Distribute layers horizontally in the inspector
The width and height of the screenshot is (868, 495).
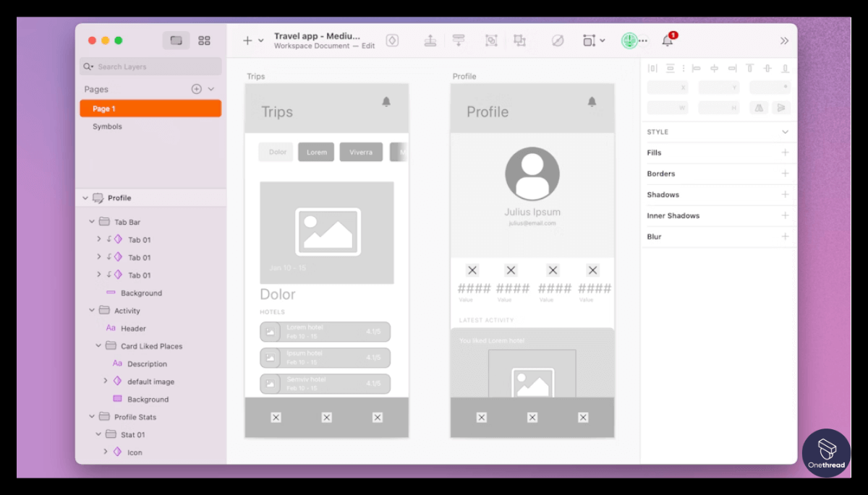pyautogui.click(x=652, y=68)
